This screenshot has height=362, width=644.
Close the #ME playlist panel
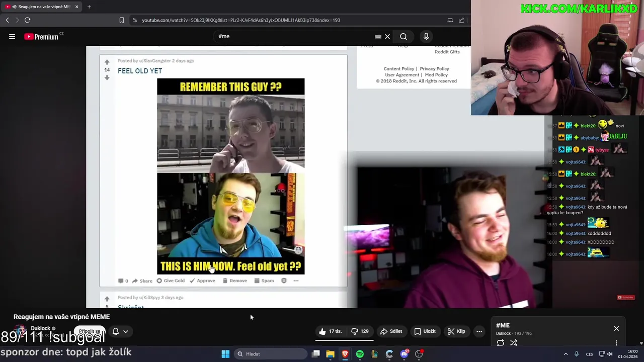click(x=616, y=328)
